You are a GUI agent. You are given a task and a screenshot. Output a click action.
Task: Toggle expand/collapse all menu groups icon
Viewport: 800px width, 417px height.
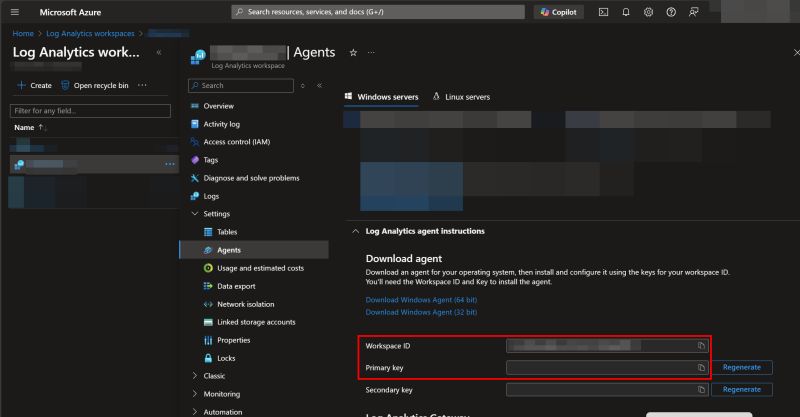point(303,85)
